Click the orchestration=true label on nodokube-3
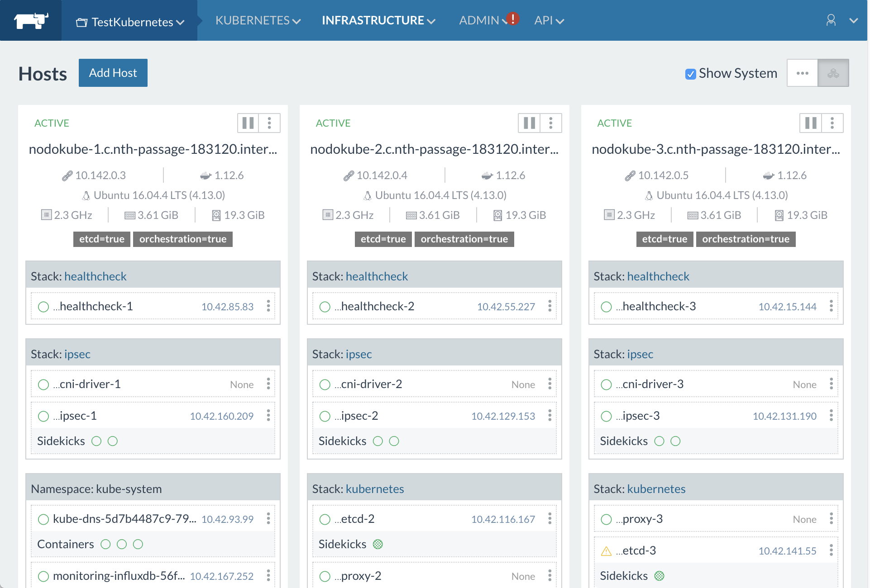 click(746, 239)
